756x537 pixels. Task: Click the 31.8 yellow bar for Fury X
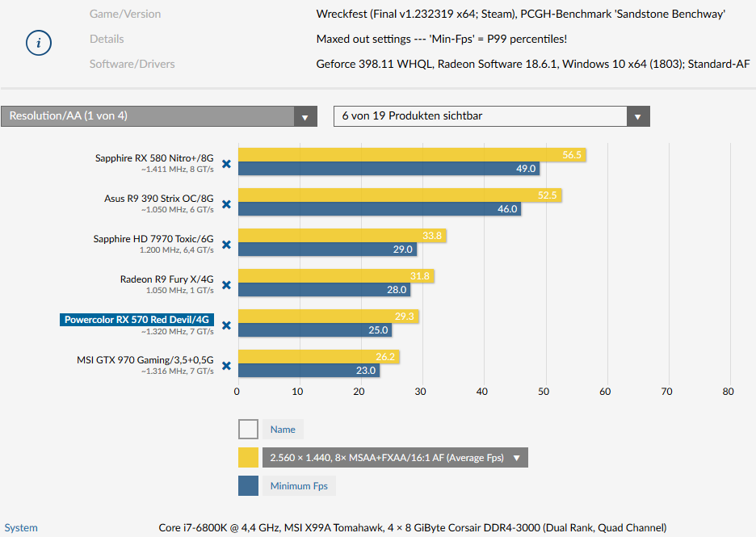pyautogui.click(x=336, y=275)
